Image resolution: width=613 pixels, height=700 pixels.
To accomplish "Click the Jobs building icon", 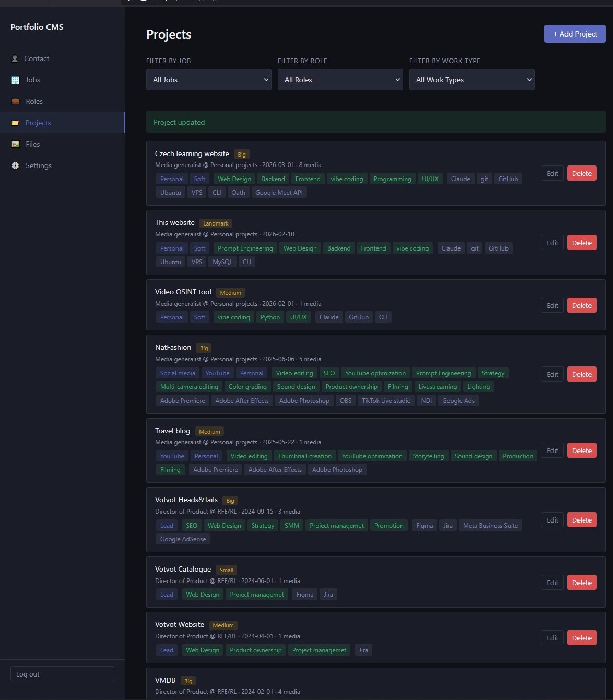I will coord(15,80).
